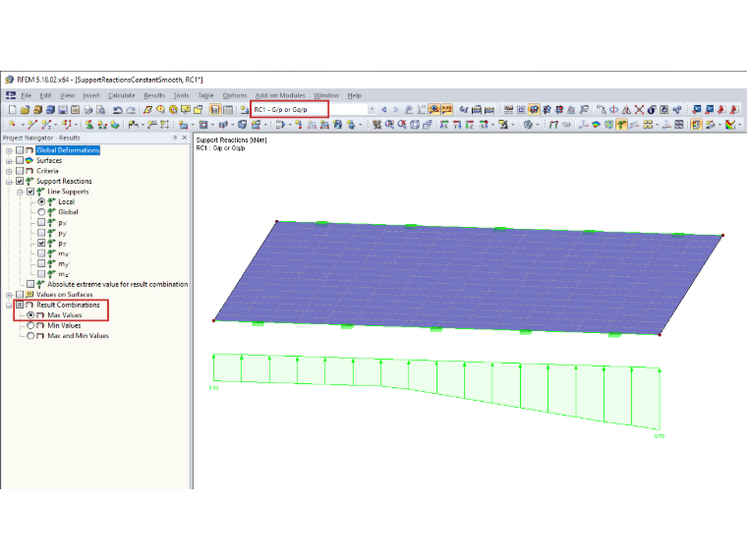Toggle Show Results eye icon
Image resolution: width=747 pixels, height=560 pixels.
coord(433,109)
